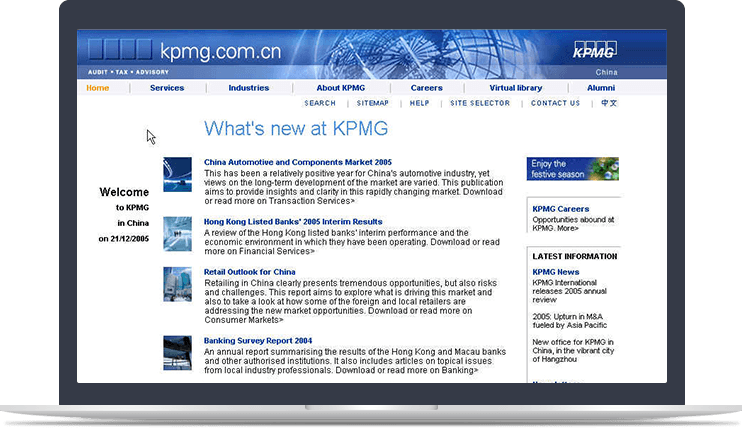This screenshot has width=742, height=429.
Task: Click the CONTACT US link
Action: click(x=555, y=103)
